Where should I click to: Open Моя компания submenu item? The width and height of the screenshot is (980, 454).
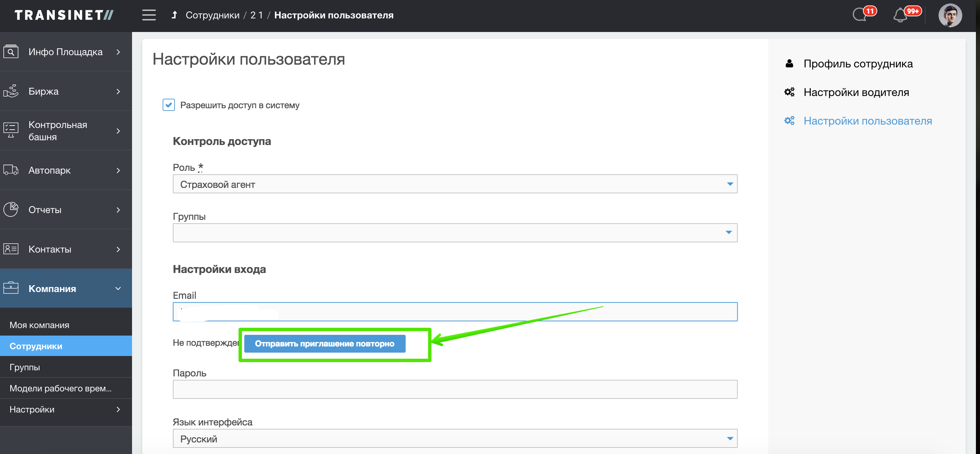click(x=39, y=325)
